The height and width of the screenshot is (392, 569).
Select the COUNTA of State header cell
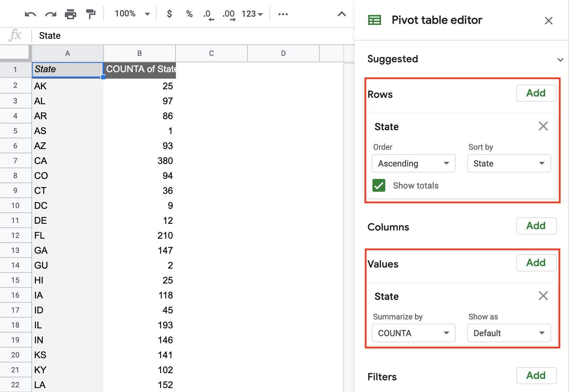pos(140,70)
